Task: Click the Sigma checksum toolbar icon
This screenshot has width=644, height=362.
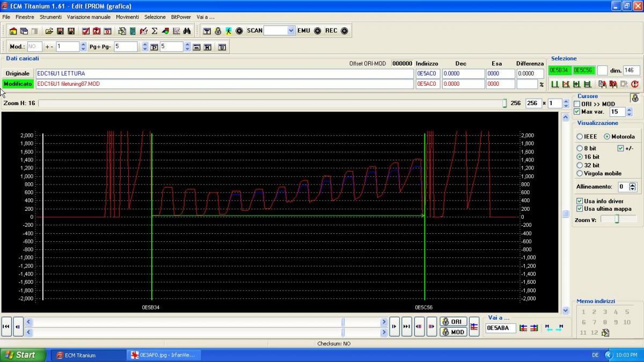Action: click(155, 31)
